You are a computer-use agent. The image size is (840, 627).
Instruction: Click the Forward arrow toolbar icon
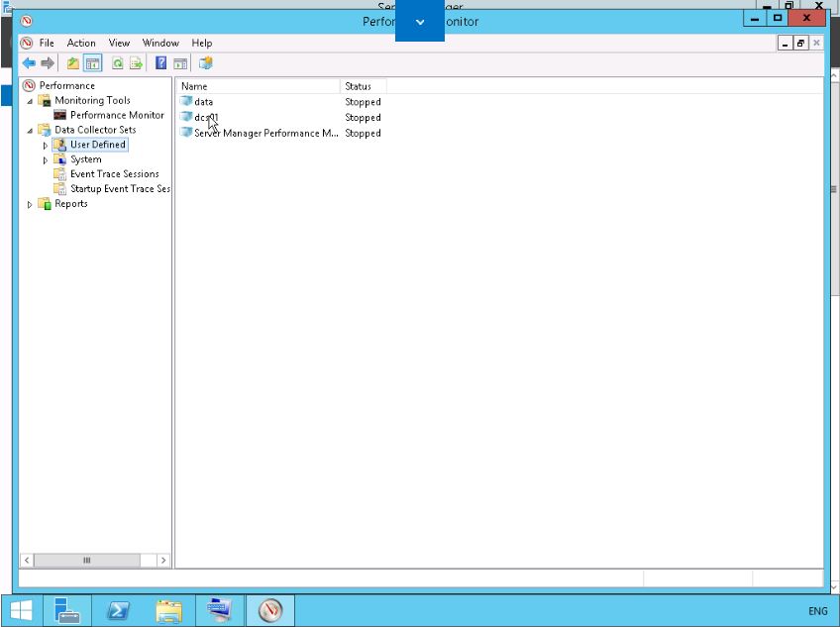point(48,63)
